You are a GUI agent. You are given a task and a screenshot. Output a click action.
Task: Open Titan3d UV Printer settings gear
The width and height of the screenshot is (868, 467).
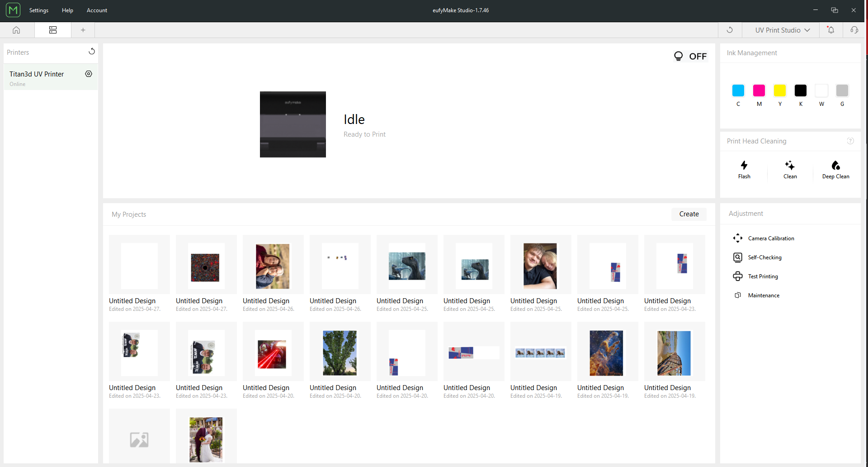coord(89,74)
